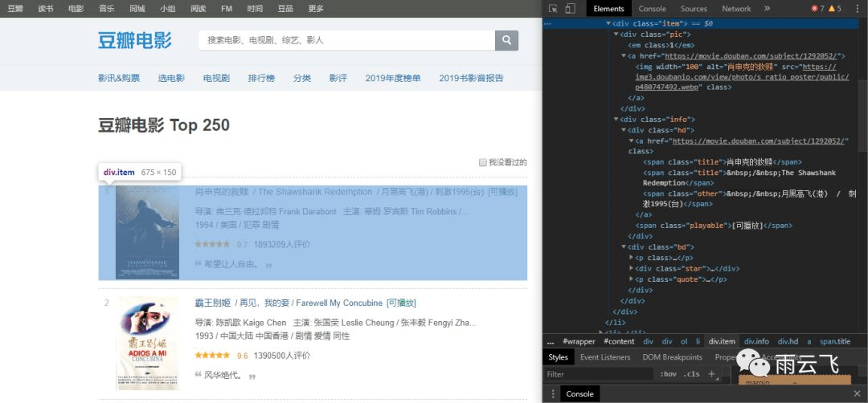Screen dimensions: 868x403
Task: Collapse the a href node inside pic
Action: pyautogui.click(x=624, y=56)
